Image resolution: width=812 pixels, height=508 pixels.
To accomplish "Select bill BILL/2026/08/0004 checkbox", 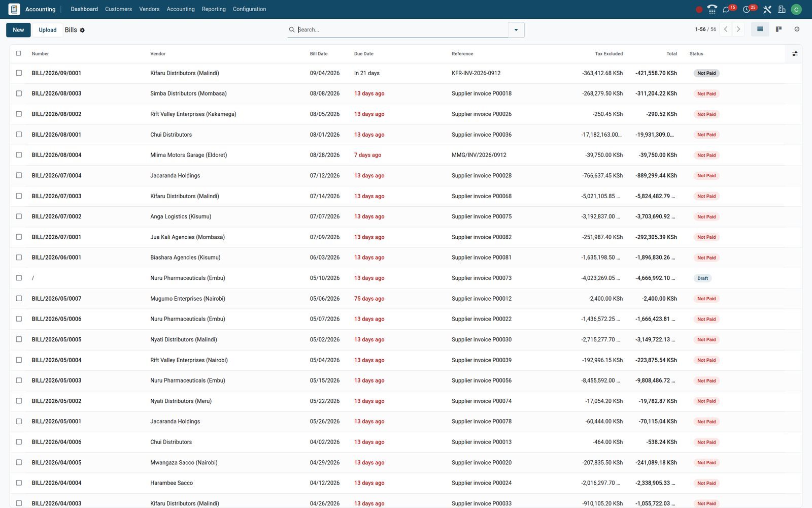I will [x=19, y=155].
